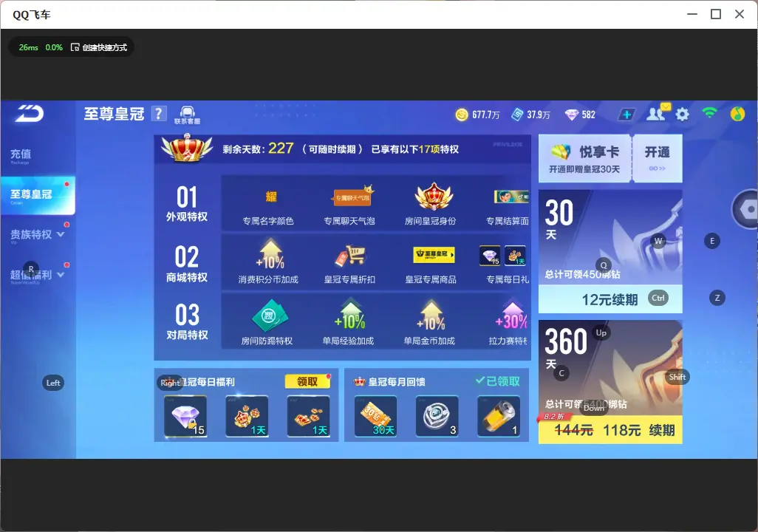Click the monthly 30天 ticket reward
Screen dimensions: 758x532
click(375, 417)
